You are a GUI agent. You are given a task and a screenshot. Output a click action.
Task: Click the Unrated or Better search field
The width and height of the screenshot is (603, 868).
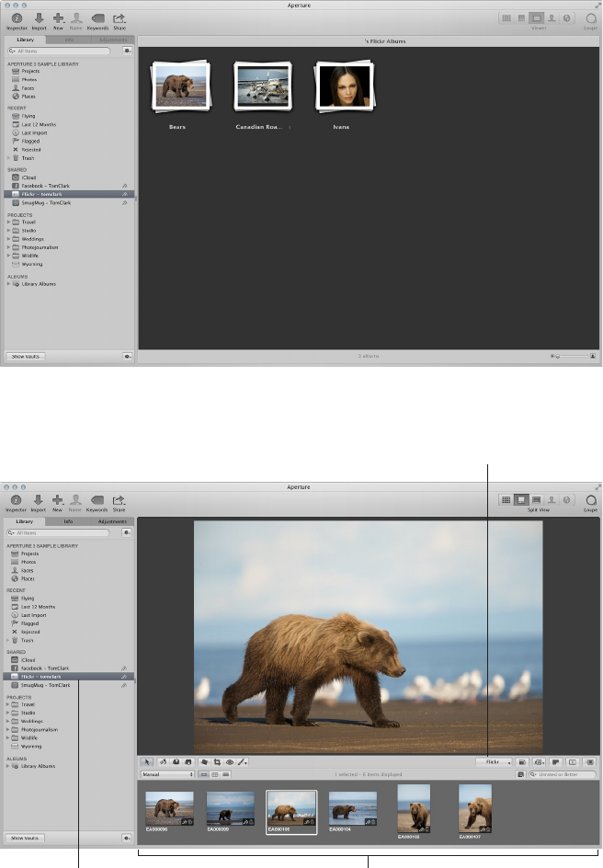[x=562, y=774]
